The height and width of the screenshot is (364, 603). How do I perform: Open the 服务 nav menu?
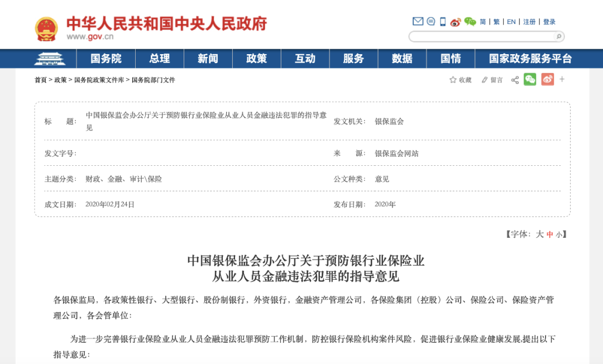click(x=353, y=59)
